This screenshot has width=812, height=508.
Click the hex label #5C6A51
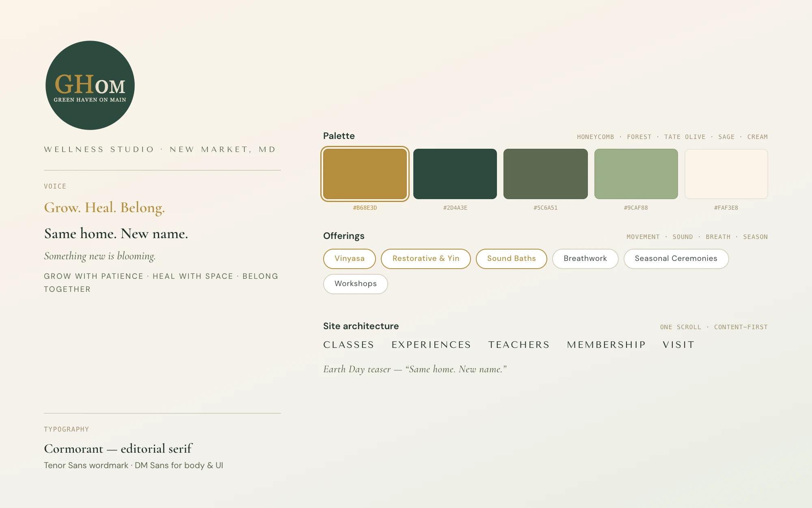tap(546, 208)
